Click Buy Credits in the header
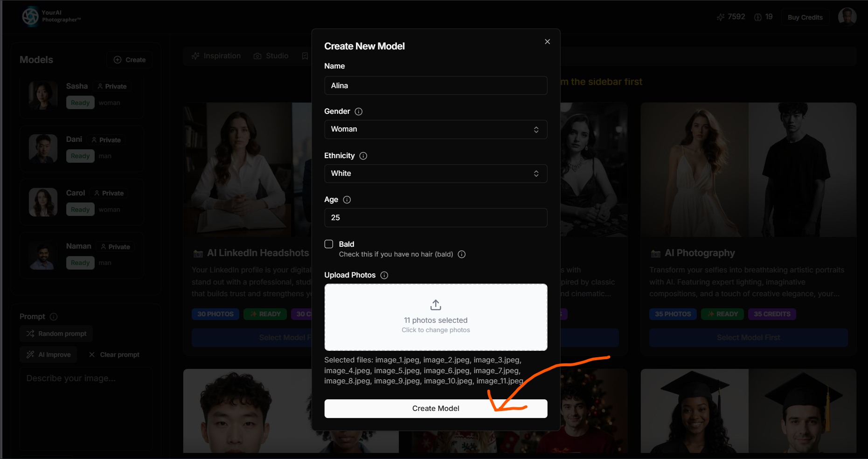 pos(805,17)
